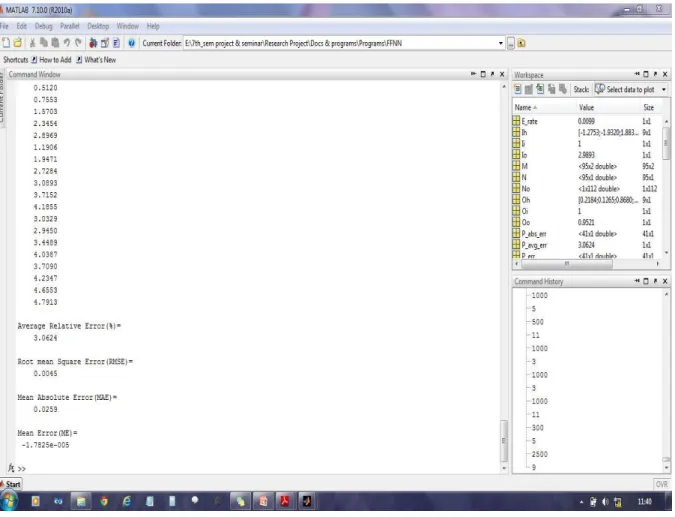Open Adobe Reader from the taskbar
675x517 pixels.
point(285,501)
